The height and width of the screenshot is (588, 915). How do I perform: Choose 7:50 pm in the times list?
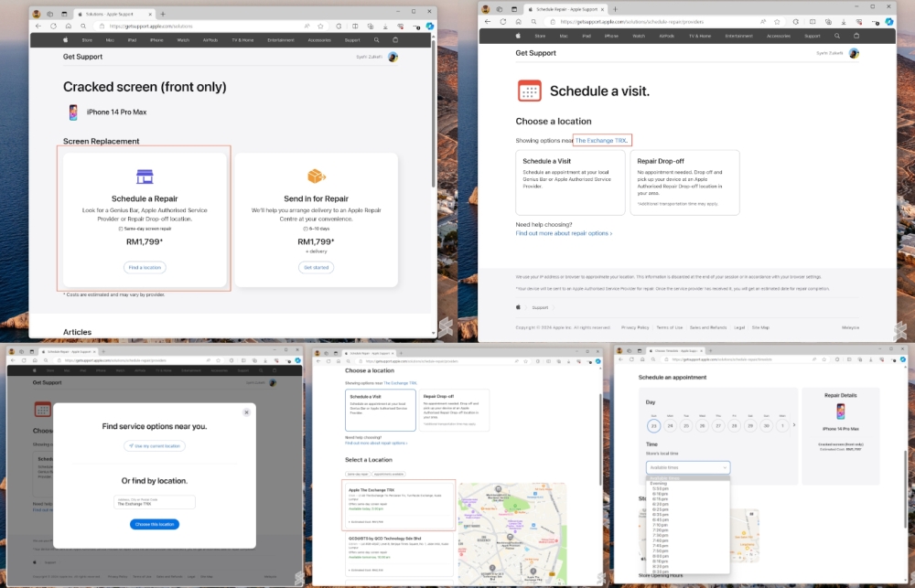tap(660, 551)
